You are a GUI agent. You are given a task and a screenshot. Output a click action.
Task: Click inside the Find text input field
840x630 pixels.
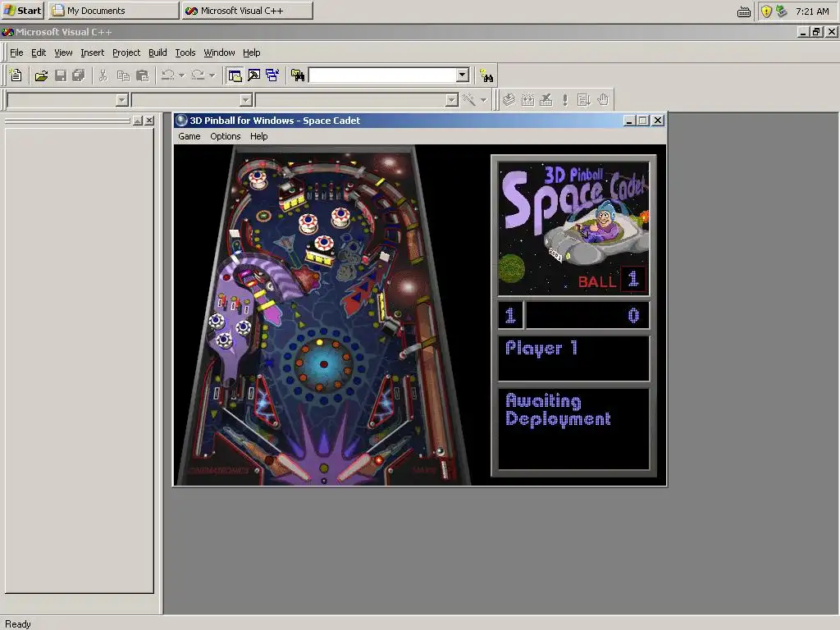coord(383,75)
